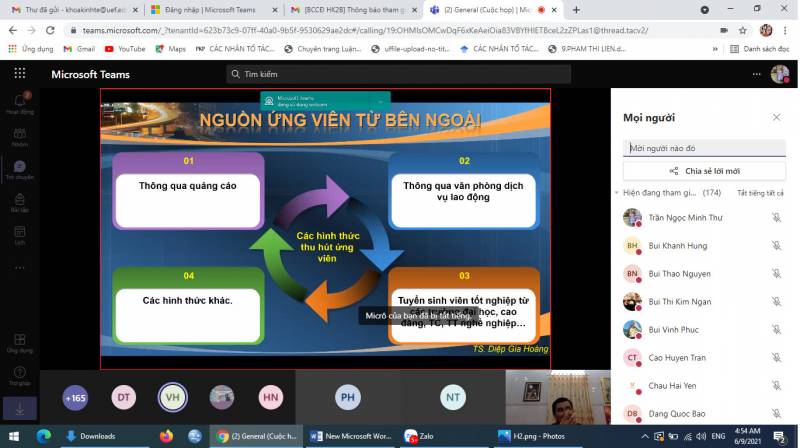The width and height of the screenshot is (800, 448).
Task: Switch to the 'Đăng nhập | Microsoft Teams' tab
Action: tap(205, 10)
